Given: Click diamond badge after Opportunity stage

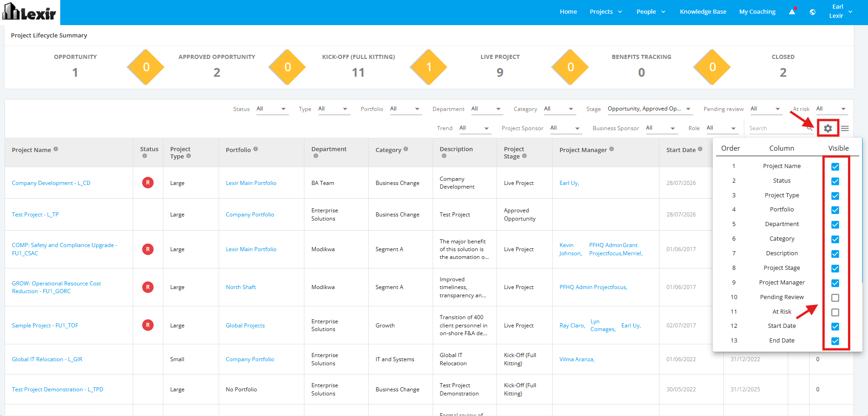Looking at the screenshot, I should click(x=146, y=67).
